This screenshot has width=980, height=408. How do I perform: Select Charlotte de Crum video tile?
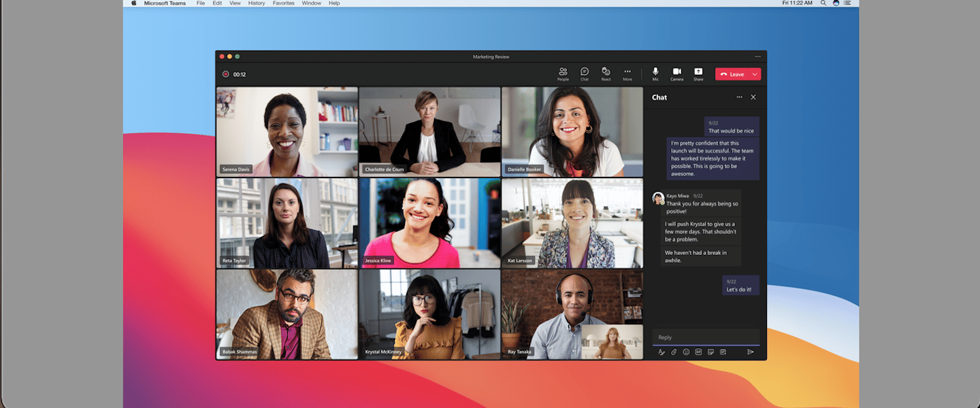(429, 132)
